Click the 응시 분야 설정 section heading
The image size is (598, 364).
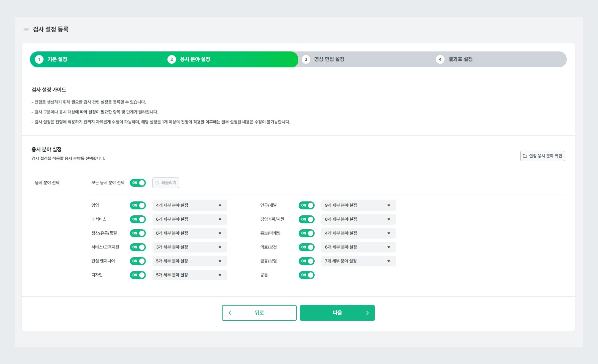47,150
